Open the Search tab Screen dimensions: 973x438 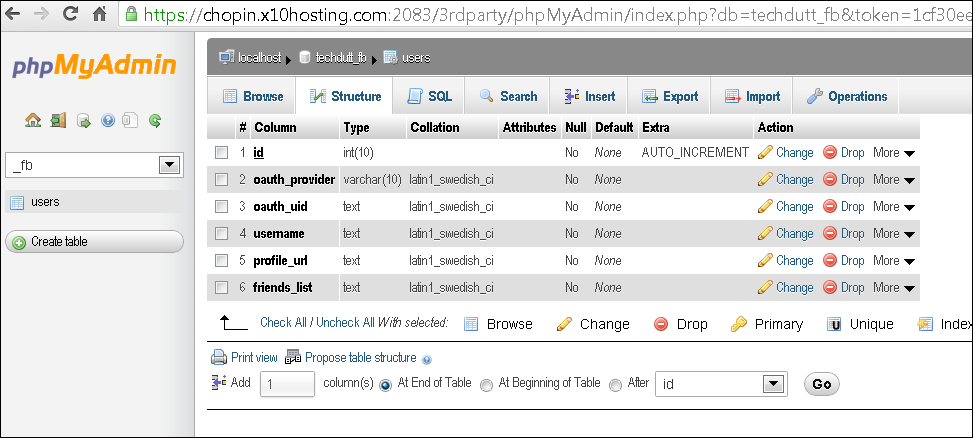508,96
